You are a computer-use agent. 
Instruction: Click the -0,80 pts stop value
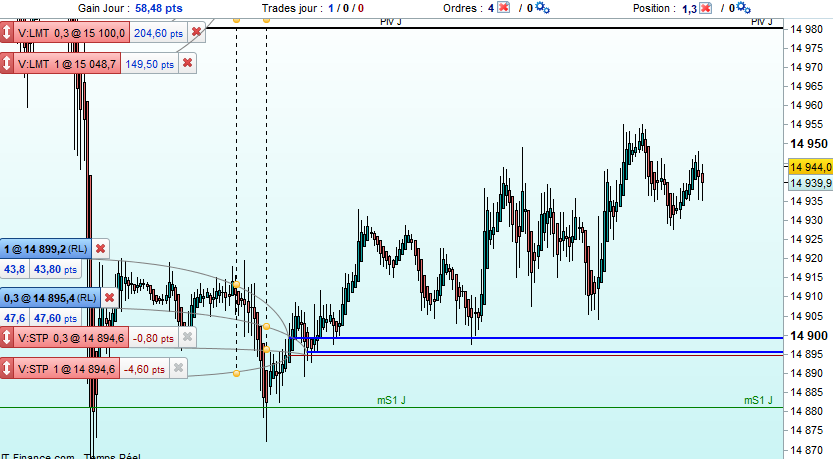click(154, 338)
